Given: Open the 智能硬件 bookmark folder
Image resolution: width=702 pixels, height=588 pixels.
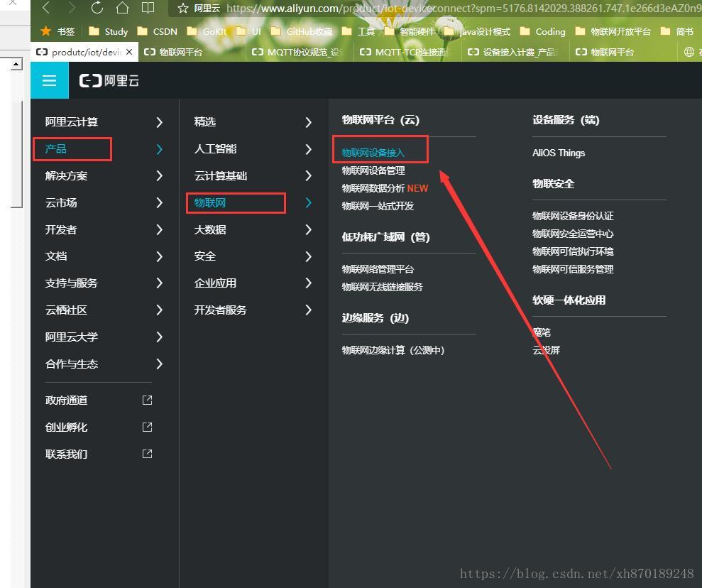Looking at the screenshot, I should click(x=409, y=31).
